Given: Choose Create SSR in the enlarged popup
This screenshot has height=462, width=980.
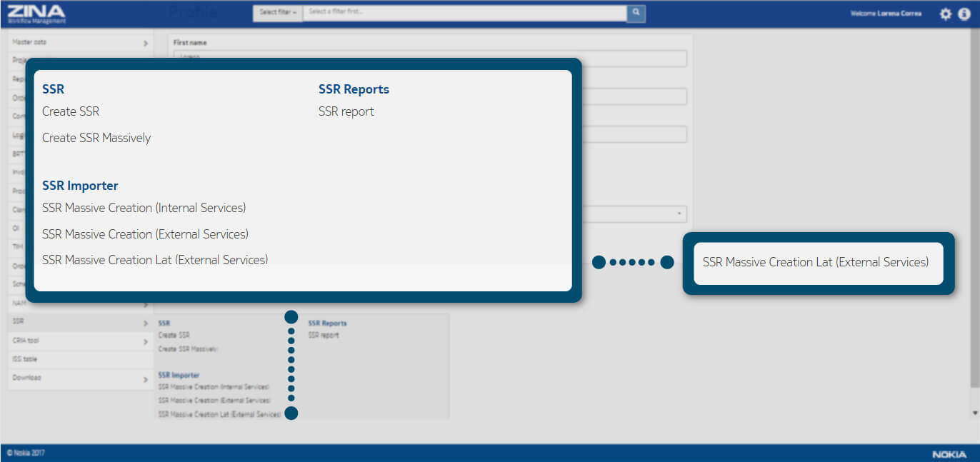Looking at the screenshot, I should [x=71, y=111].
